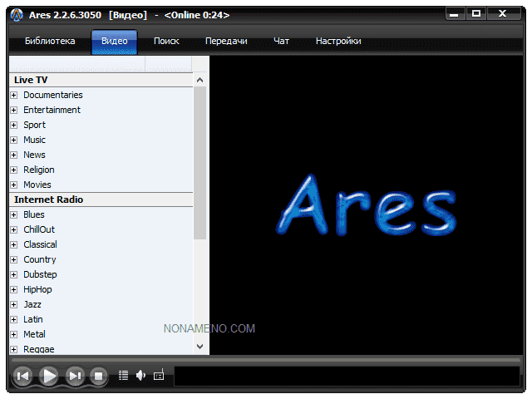Expand the Documentaries category
The height and width of the screenshot is (399, 532).
pyautogui.click(x=14, y=96)
